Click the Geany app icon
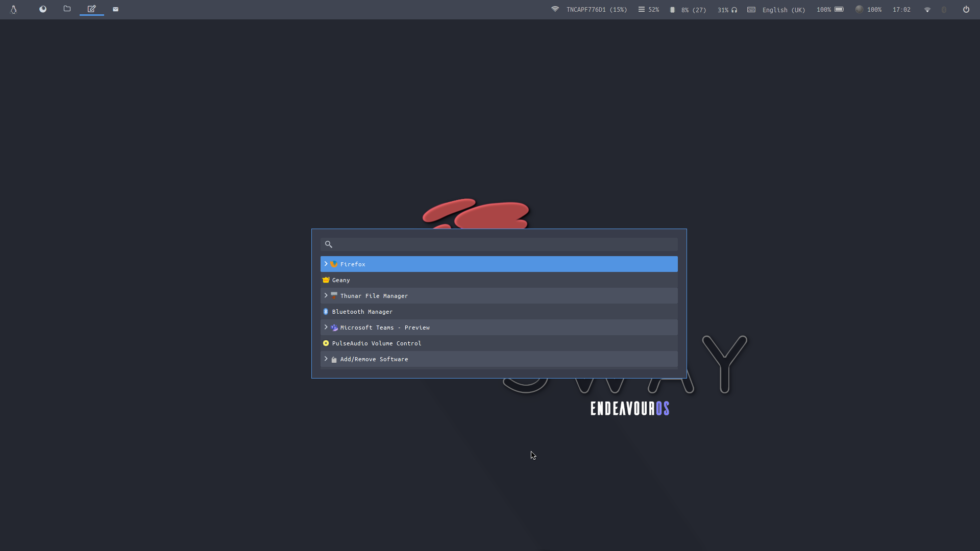 pyautogui.click(x=326, y=280)
